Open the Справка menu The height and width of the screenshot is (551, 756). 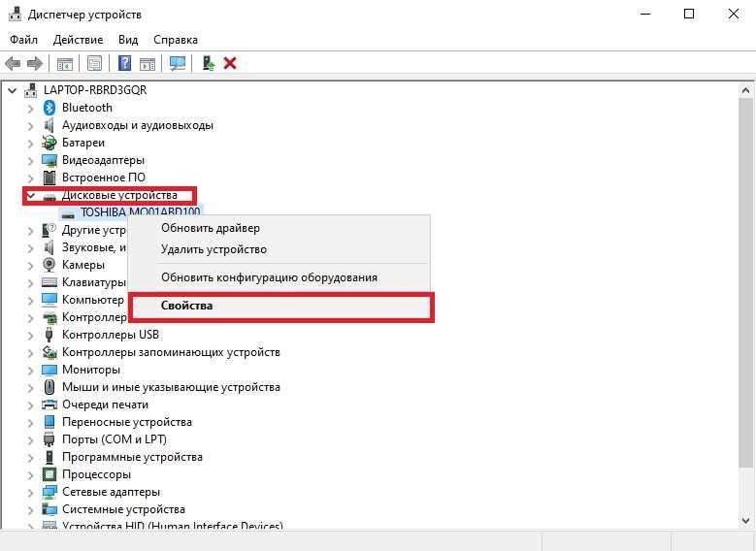tap(176, 40)
